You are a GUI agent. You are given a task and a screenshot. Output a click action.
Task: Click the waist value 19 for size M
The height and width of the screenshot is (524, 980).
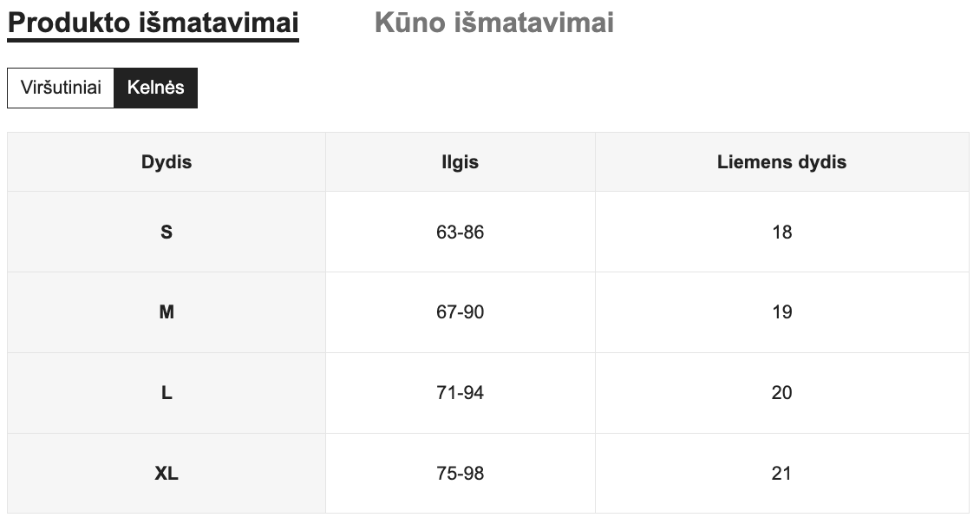[x=782, y=312]
